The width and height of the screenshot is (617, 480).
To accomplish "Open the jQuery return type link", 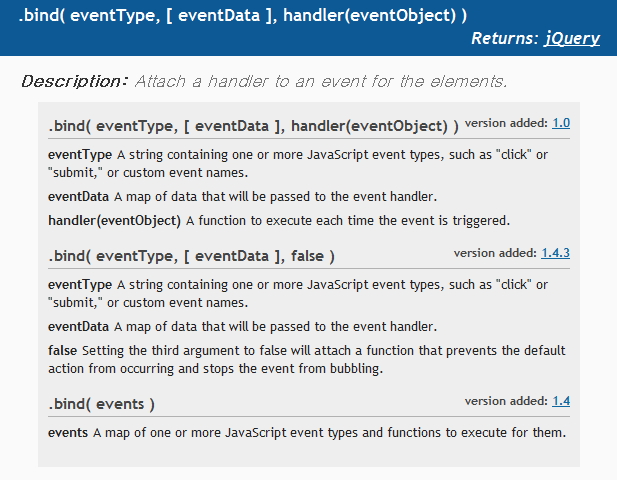I will coord(572,38).
